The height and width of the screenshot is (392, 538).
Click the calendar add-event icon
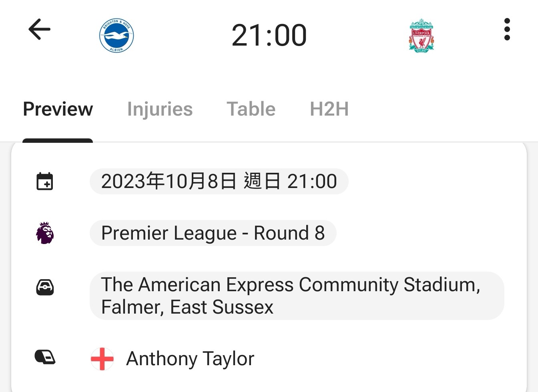click(x=45, y=181)
